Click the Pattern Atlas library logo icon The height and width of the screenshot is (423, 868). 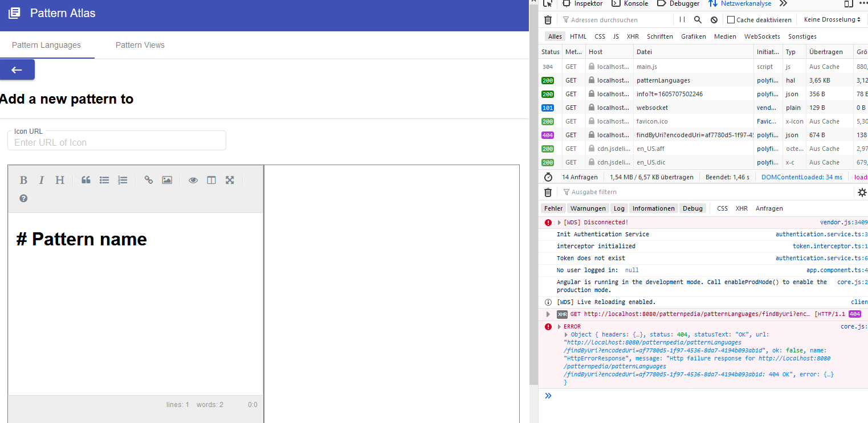point(14,13)
